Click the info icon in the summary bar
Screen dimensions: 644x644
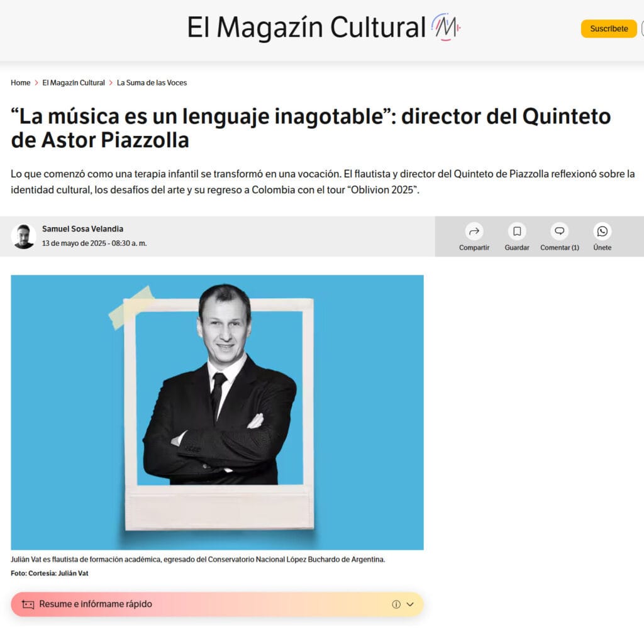[x=396, y=604]
